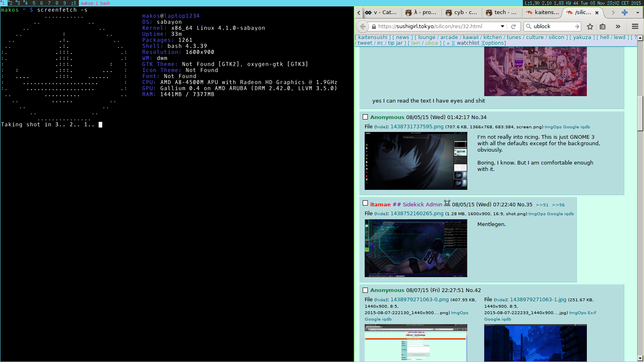This screenshot has width=644, height=362.
Task: Show more toolbar items via double chevron
Action: pyautogui.click(x=618, y=27)
